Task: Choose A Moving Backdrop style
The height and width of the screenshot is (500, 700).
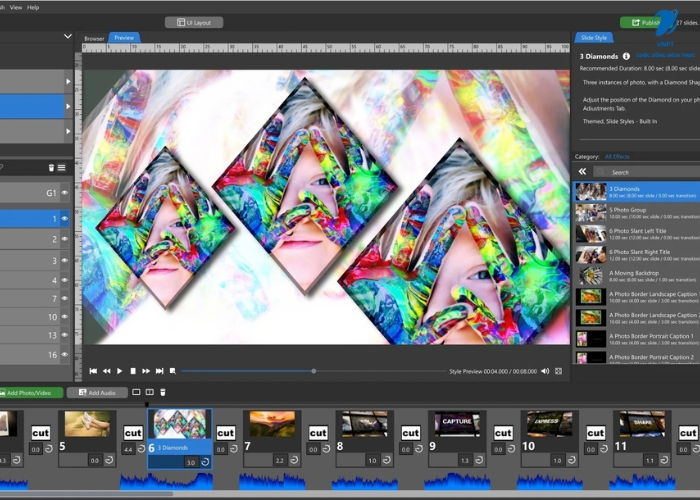Action: coord(637,276)
